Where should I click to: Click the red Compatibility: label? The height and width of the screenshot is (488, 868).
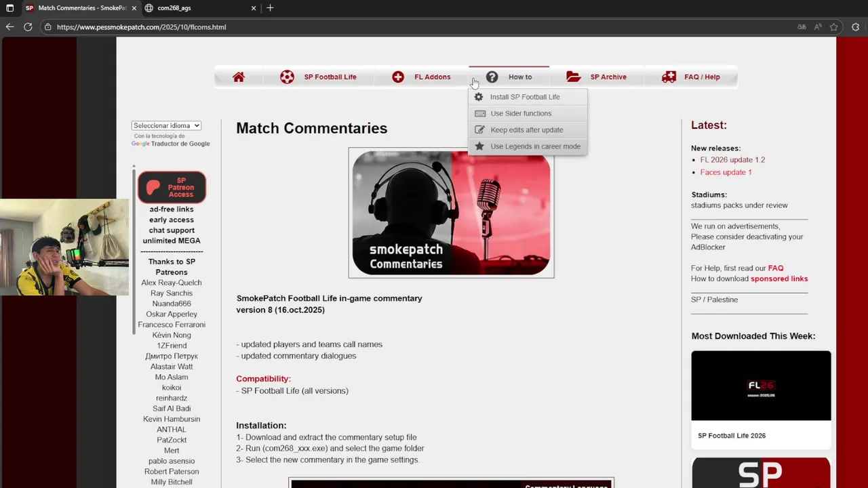pos(263,379)
